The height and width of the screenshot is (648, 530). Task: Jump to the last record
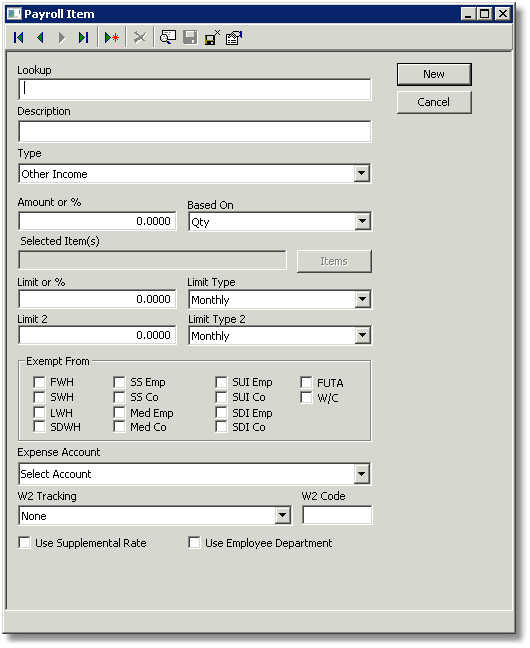84,38
